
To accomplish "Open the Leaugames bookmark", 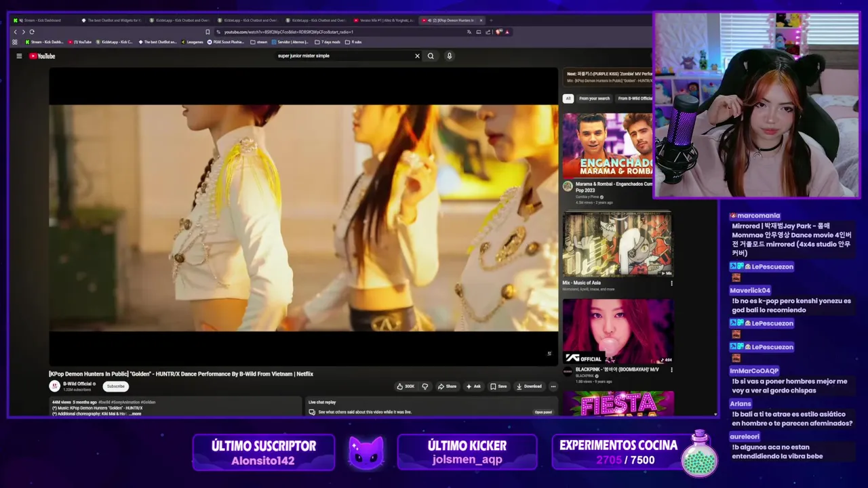I will [192, 42].
